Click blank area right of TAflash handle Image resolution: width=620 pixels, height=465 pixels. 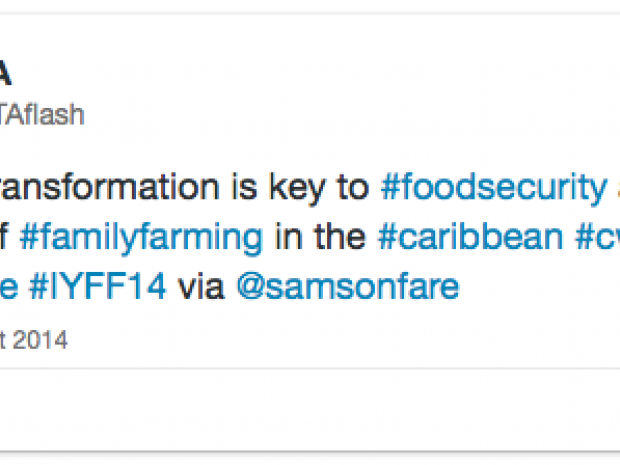point(350,115)
